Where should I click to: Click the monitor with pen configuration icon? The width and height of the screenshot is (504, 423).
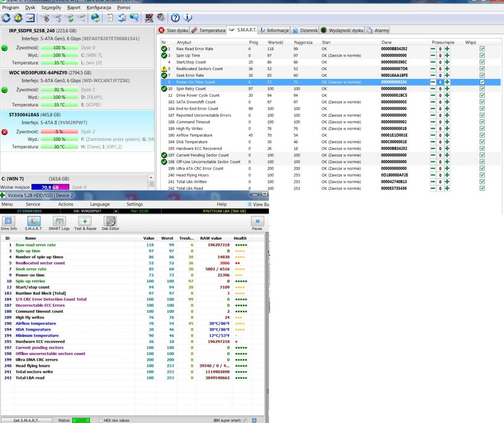pos(149,18)
